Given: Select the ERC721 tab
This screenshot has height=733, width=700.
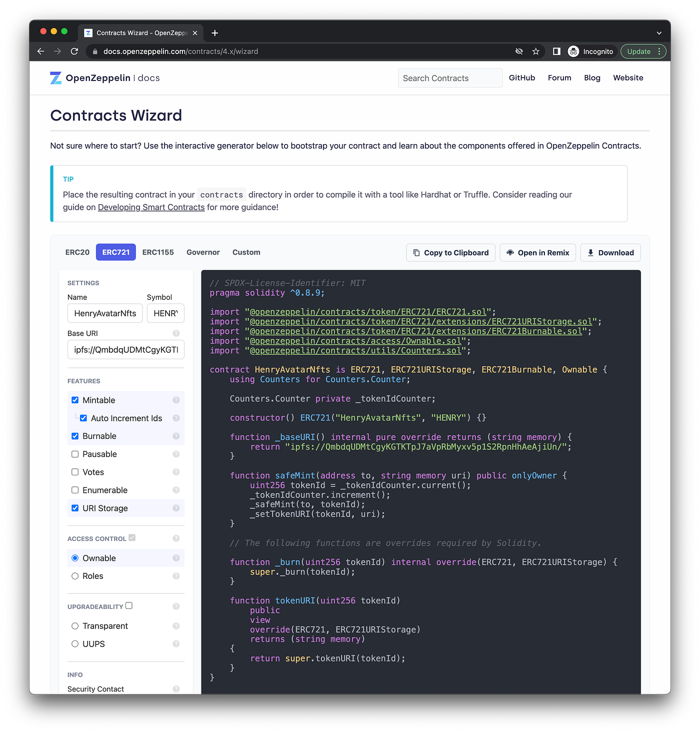Looking at the screenshot, I should [116, 253].
